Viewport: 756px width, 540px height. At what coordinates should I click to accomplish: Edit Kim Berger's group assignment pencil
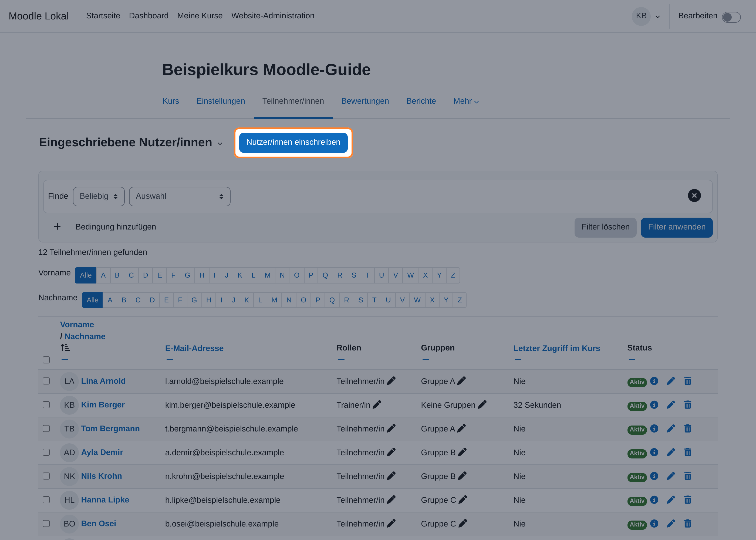[x=482, y=405]
